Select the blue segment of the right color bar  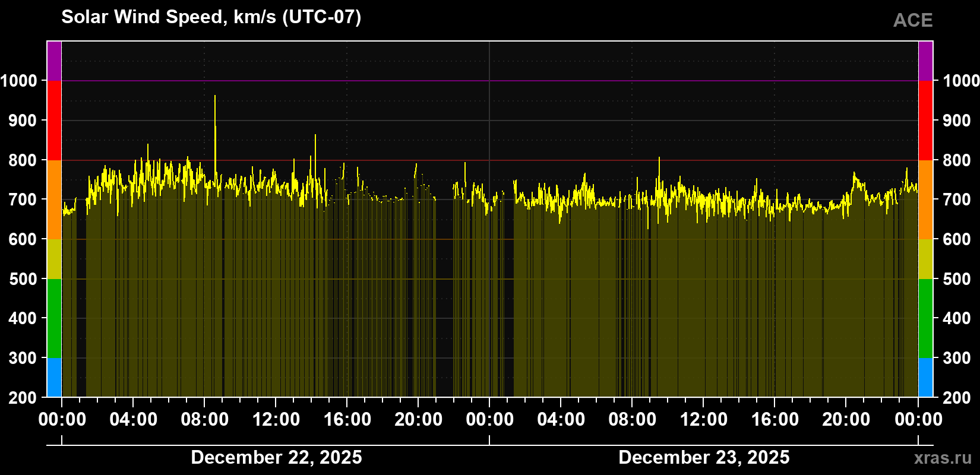click(x=925, y=378)
